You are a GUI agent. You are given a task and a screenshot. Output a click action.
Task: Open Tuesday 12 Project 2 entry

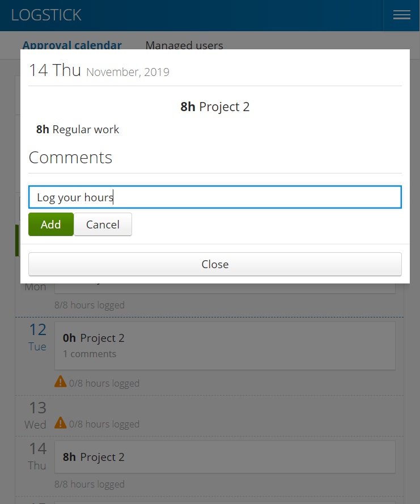point(225,346)
